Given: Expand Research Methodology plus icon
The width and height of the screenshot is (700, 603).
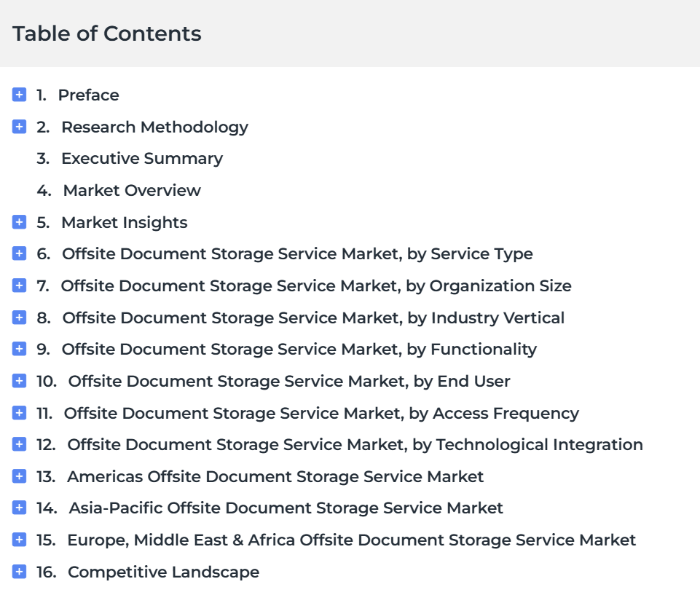Looking at the screenshot, I should tap(20, 127).
